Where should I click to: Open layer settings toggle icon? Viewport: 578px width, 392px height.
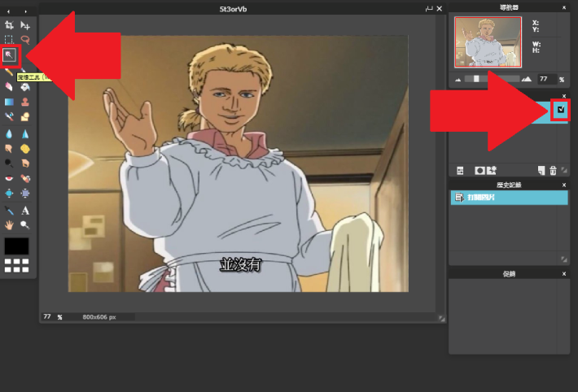pos(460,171)
